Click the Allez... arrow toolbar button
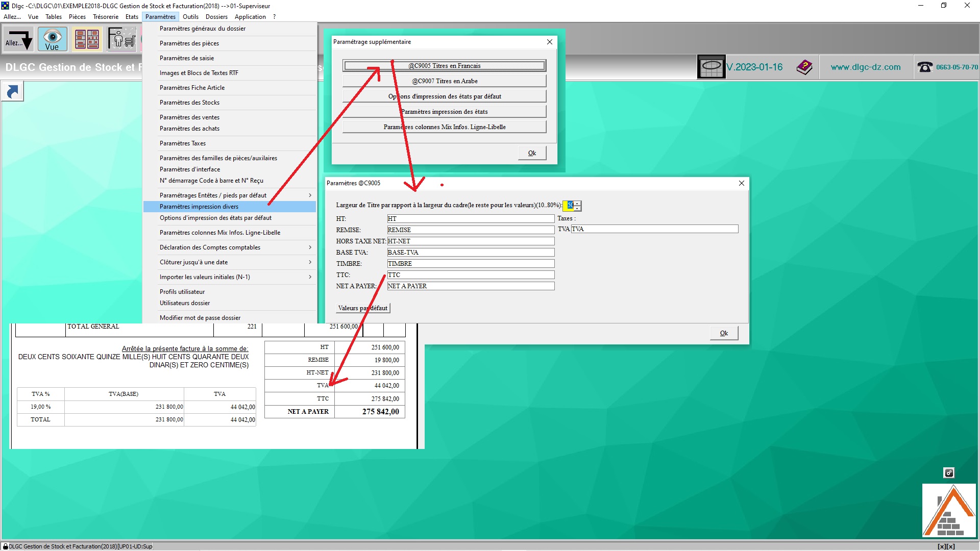980x551 pixels. tap(19, 39)
